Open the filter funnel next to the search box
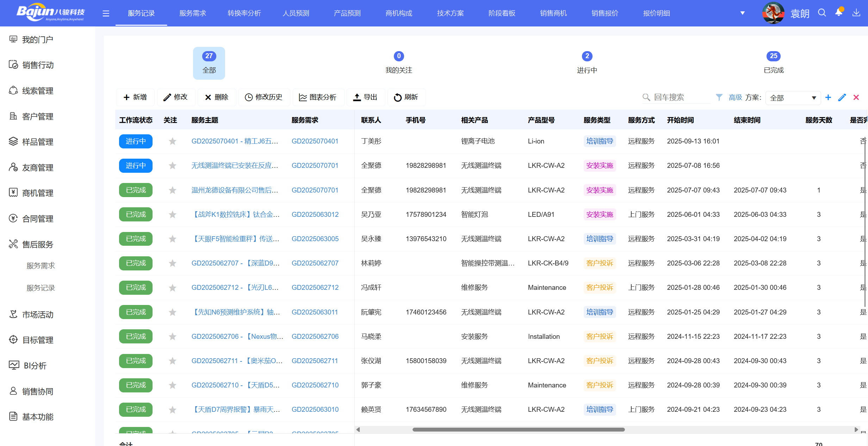This screenshot has height=446, width=868. tap(719, 97)
